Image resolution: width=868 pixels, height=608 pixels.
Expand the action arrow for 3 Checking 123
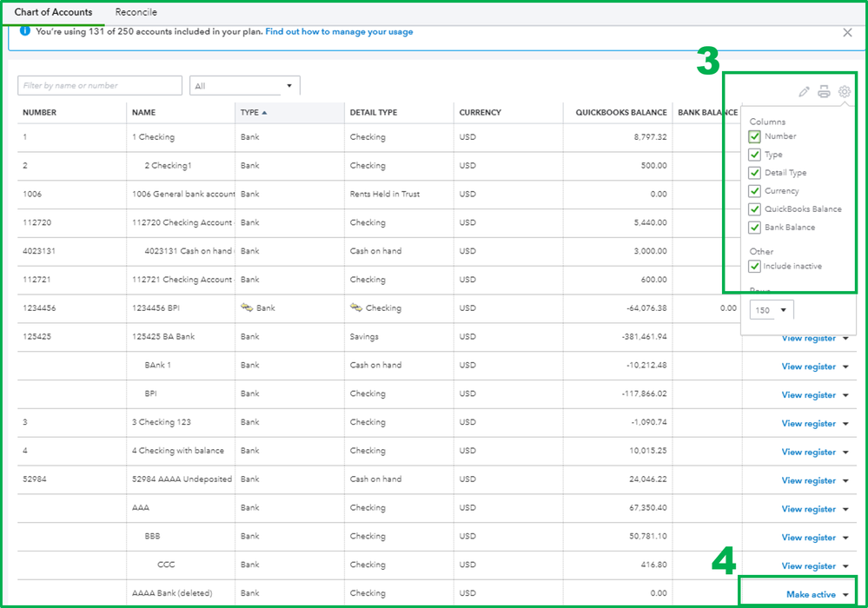pyautogui.click(x=845, y=424)
